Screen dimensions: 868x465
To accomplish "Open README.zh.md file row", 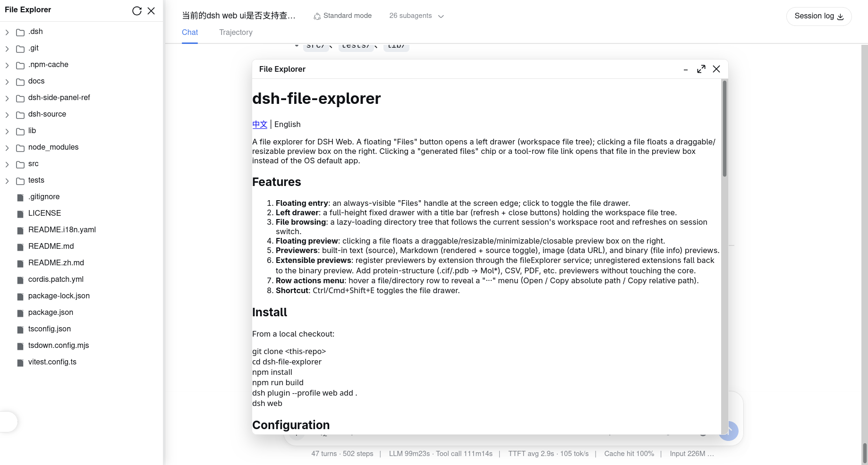I will click(x=81, y=263).
